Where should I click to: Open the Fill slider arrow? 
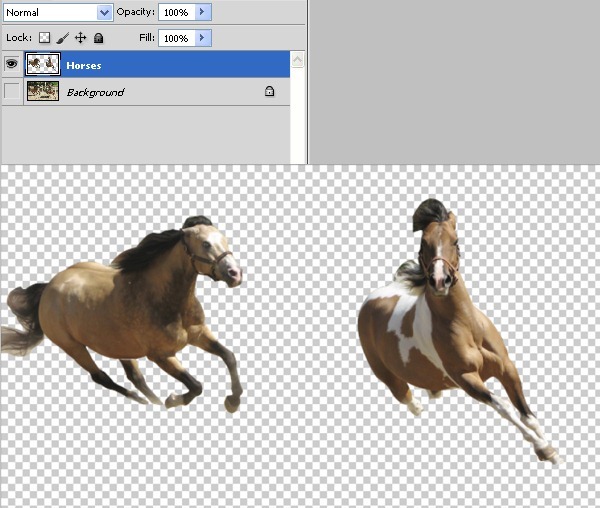pyautogui.click(x=203, y=38)
